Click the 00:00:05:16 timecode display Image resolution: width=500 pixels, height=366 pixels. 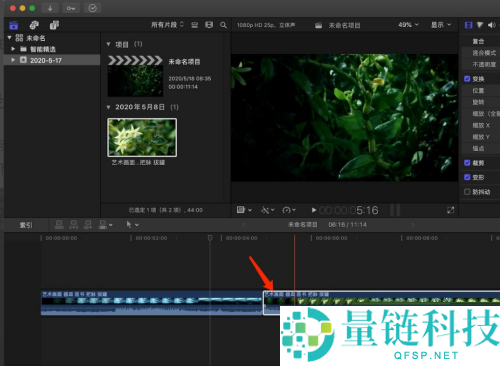[x=349, y=210]
